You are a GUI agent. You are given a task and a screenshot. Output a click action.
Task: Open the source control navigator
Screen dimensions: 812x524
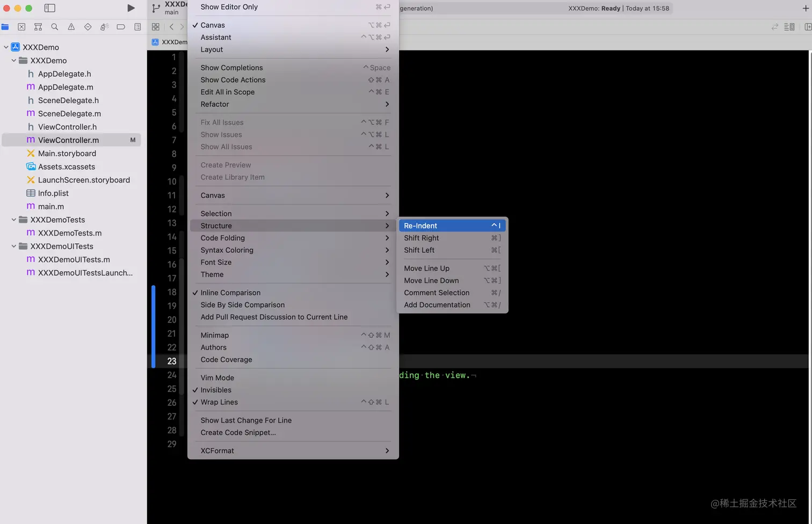click(x=21, y=27)
